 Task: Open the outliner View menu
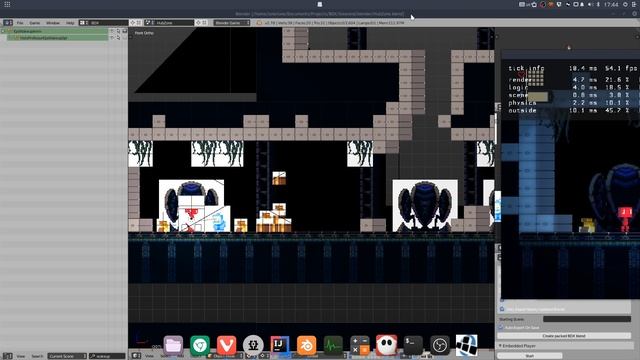click(21, 356)
